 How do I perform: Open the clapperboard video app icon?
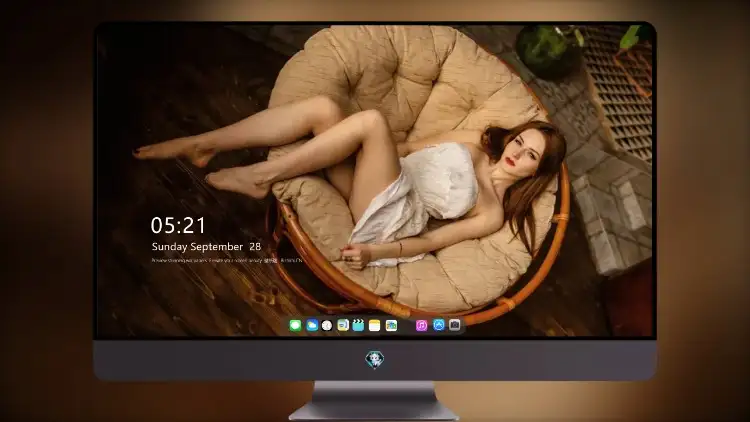(x=358, y=325)
